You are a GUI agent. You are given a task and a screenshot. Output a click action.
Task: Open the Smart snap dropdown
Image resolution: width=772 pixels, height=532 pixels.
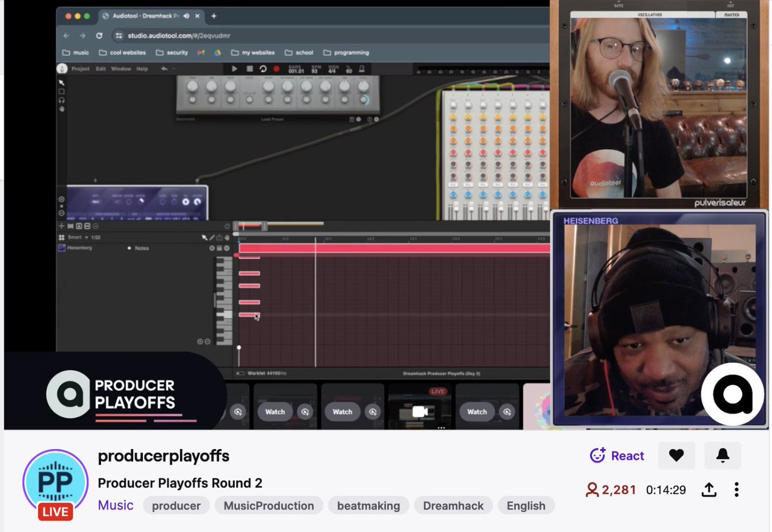point(78,237)
